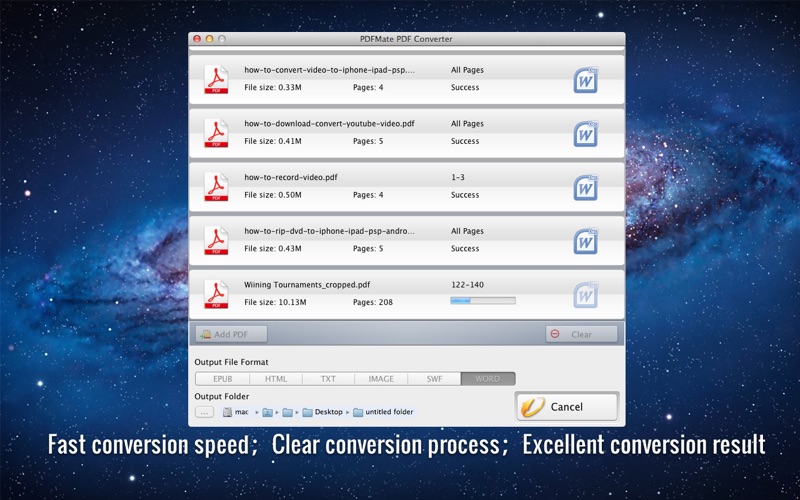Switch output format to IMAGE
800x500 pixels.
point(381,379)
